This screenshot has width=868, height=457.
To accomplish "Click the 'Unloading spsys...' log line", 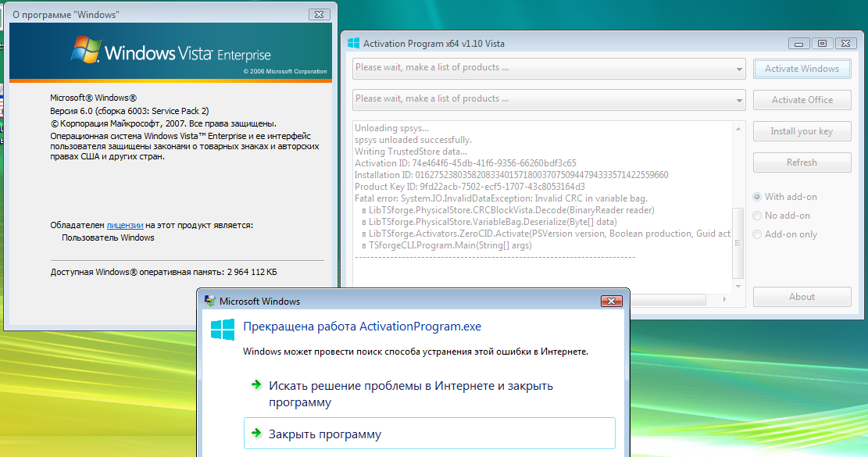I will click(391, 128).
